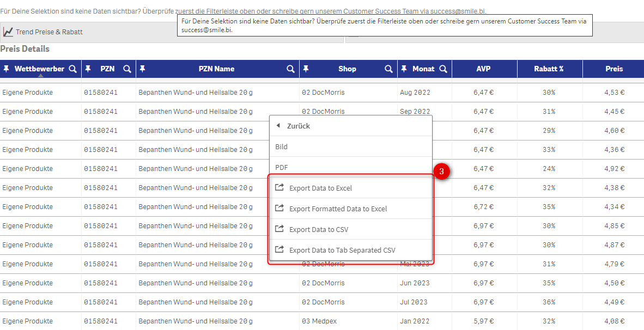The image size is (644, 330).
Task: Click the sort arrow under Wettbewerber header
Action: 40,75
